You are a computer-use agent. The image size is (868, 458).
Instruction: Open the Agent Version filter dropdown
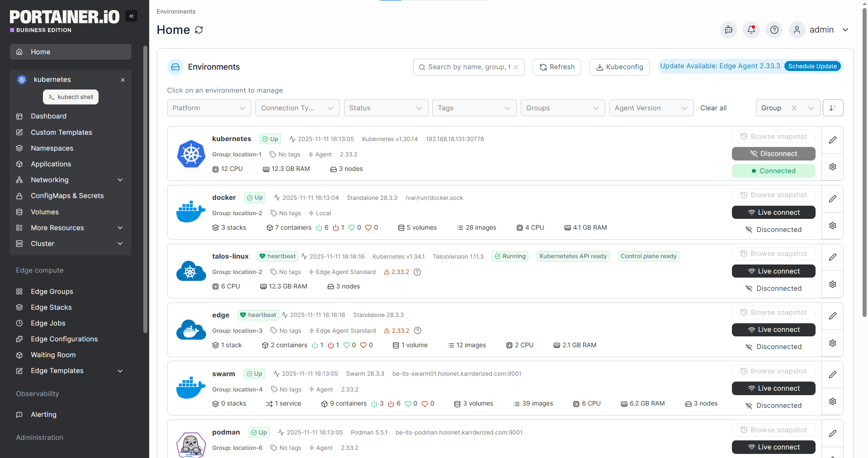click(651, 108)
